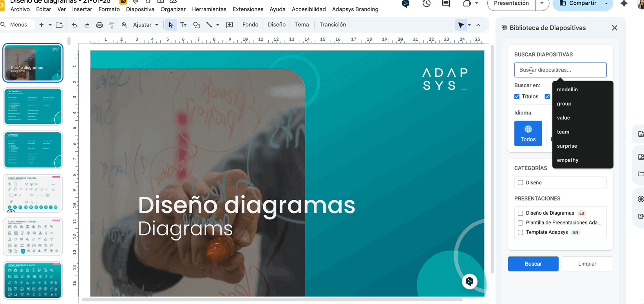644x304 pixels.
Task: Expand the Compartir dropdown arrow
Action: 606,4
